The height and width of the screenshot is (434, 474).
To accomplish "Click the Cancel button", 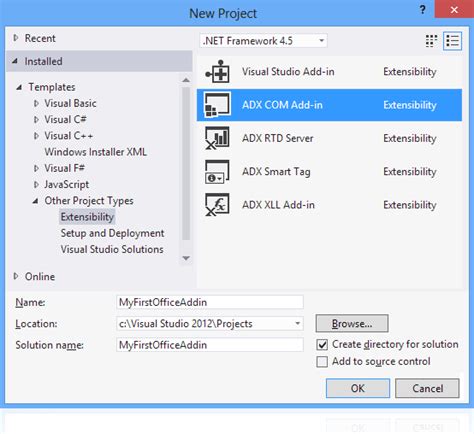I will [x=427, y=388].
